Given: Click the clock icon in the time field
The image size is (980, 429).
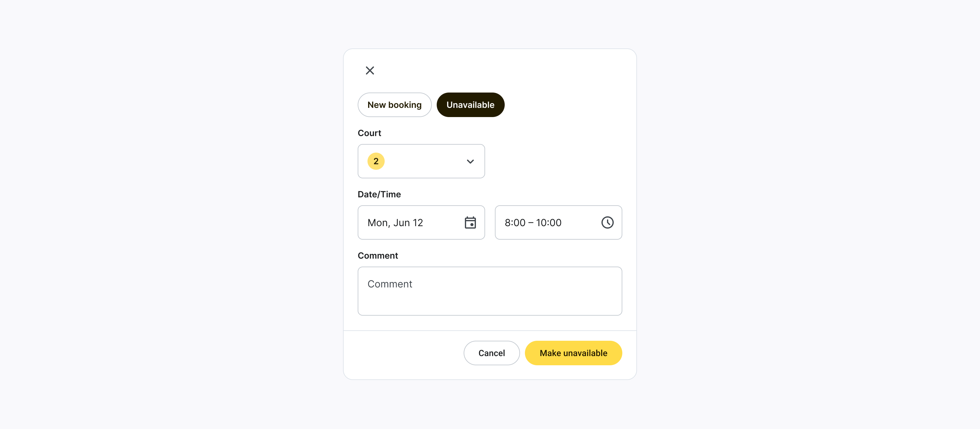Looking at the screenshot, I should [x=607, y=222].
